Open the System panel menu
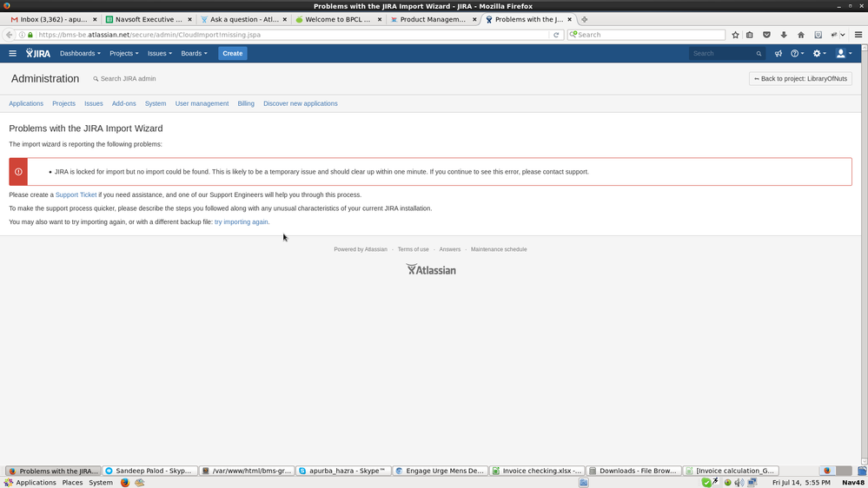The height and width of the screenshot is (488, 868). [101, 483]
